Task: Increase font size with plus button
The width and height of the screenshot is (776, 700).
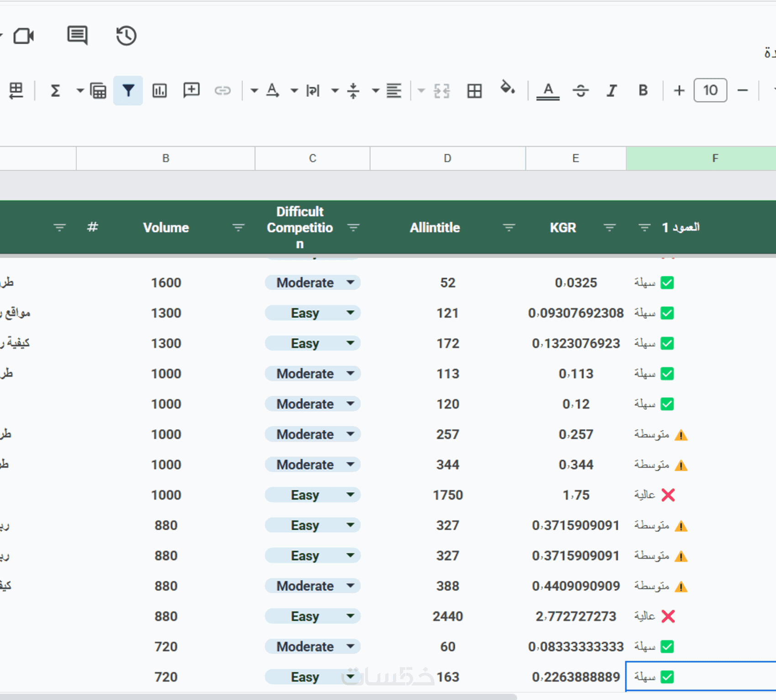Action: pyautogui.click(x=679, y=90)
